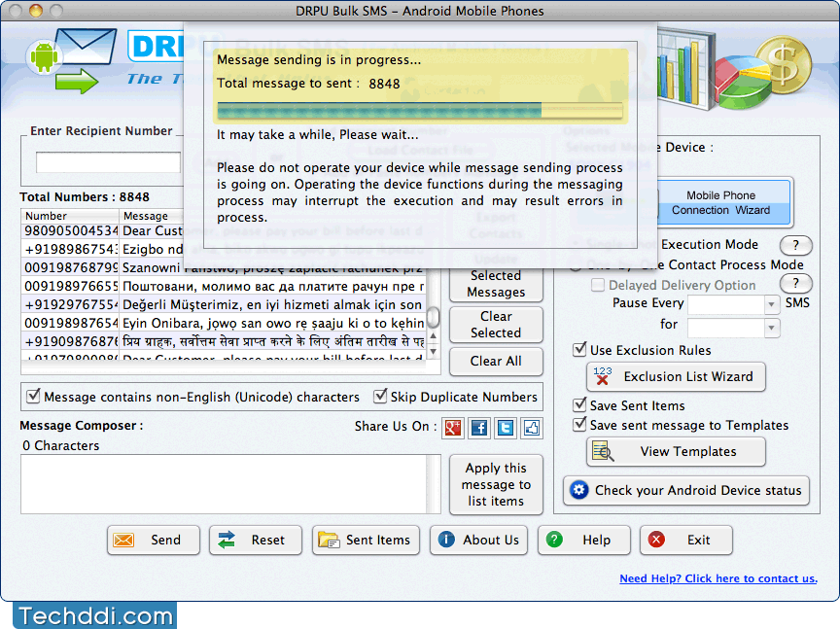Click Need Help contact us link
The width and height of the screenshot is (840, 629).
(718, 578)
